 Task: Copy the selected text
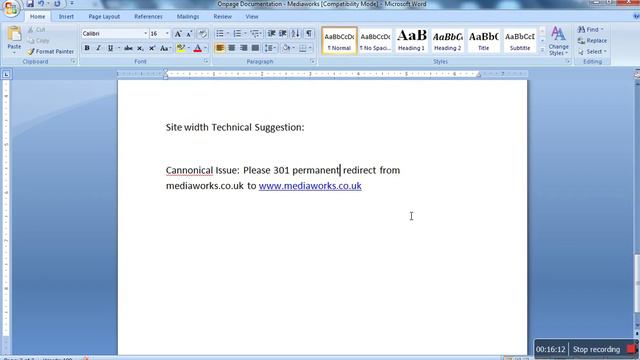38,41
